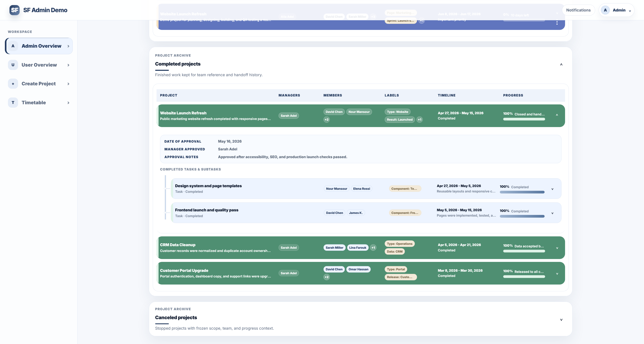Click Elena Rossi chip in Design system task

pos(362,189)
